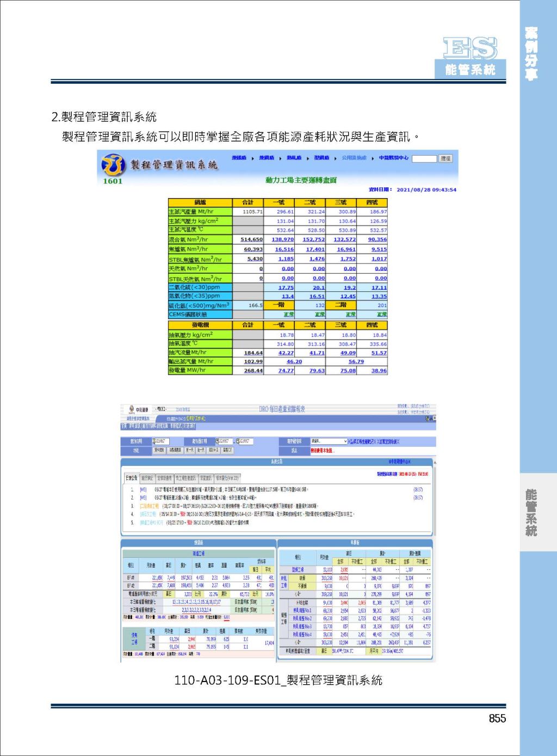Click the 主蒸汽產量 Mt/hr row label
The width and height of the screenshot is (557, 756).
[x=201, y=212]
